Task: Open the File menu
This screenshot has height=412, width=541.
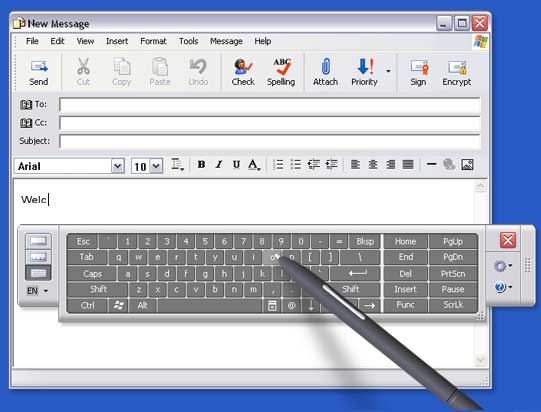Action: point(32,41)
